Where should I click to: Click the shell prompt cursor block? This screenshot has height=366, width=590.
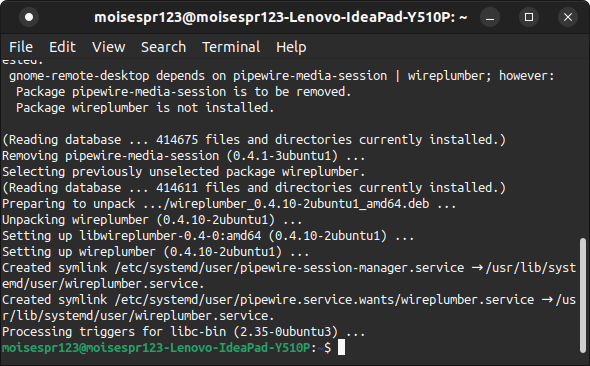(341, 347)
